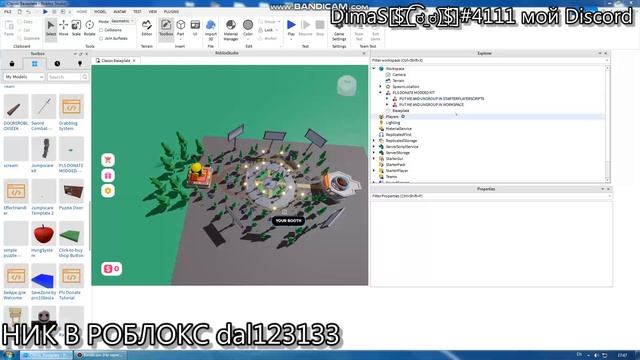Collapse the Workspace tree node
This screenshot has width=640, height=360.
click(374, 69)
